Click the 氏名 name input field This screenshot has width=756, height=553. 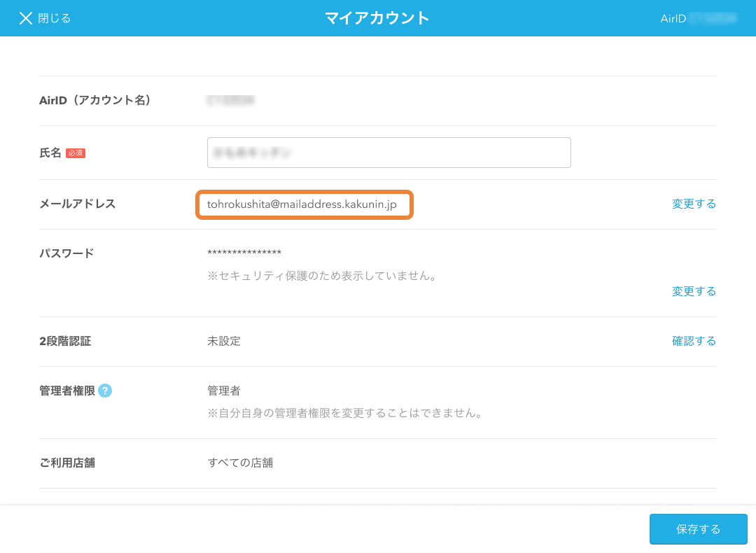(388, 153)
